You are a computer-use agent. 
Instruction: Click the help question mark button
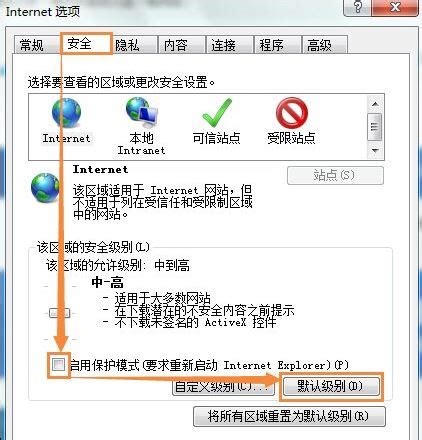coord(357,7)
